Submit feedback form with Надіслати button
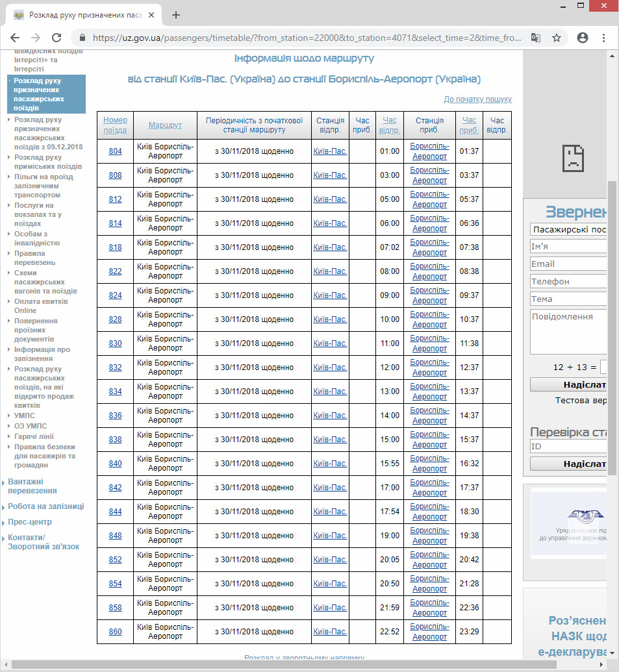This screenshot has width=619, height=672. [568, 384]
